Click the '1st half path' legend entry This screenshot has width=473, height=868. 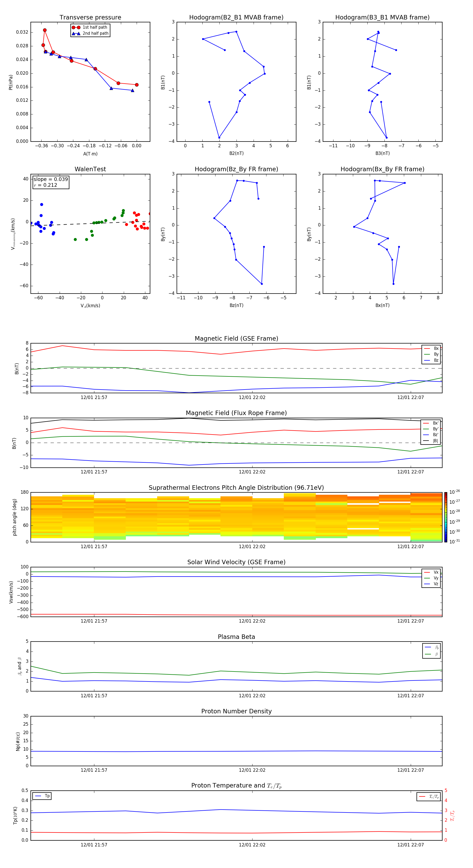pyautogui.click(x=90, y=27)
